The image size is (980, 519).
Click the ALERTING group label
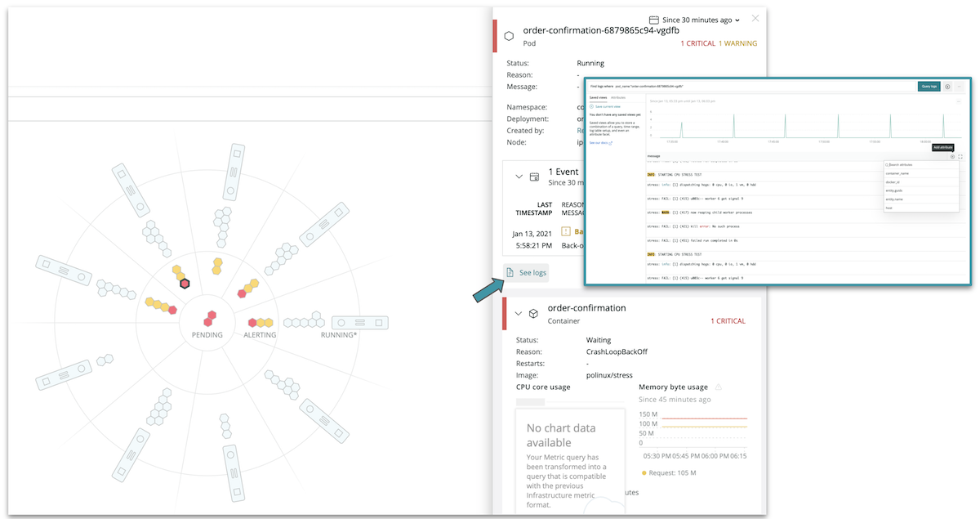[260, 335]
